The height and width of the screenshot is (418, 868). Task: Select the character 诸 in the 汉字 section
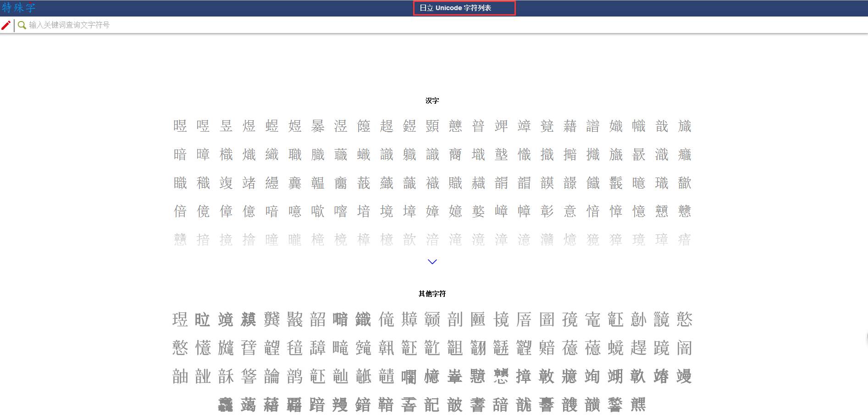[249, 183]
